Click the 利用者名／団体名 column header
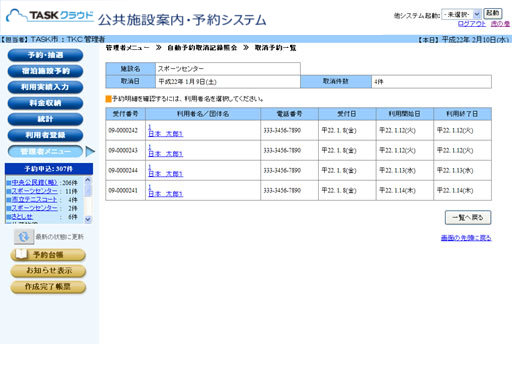512x384 pixels. [203, 114]
